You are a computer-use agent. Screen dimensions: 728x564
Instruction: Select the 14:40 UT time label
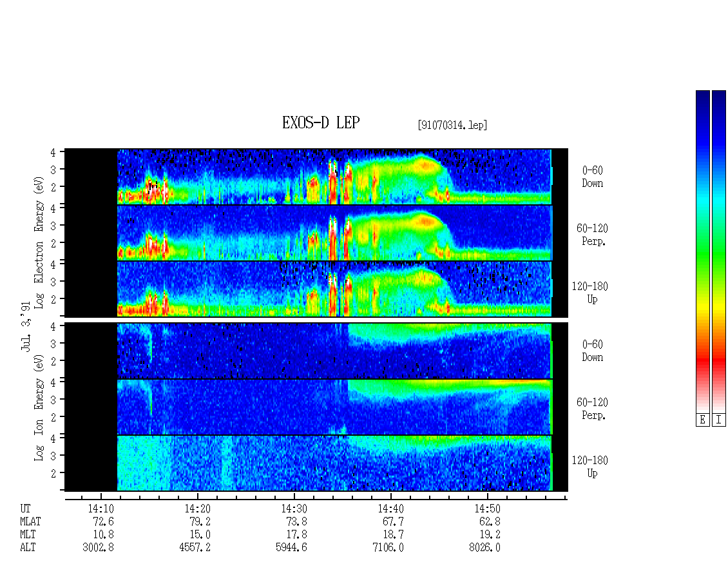pyautogui.click(x=390, y=509)
